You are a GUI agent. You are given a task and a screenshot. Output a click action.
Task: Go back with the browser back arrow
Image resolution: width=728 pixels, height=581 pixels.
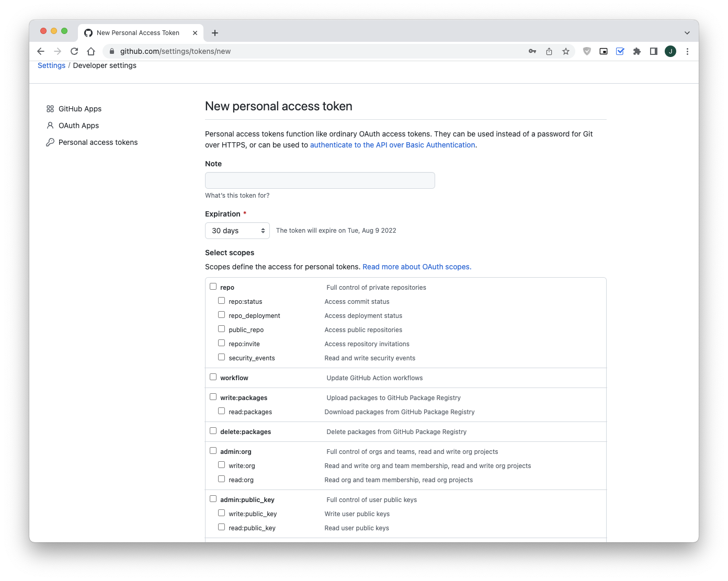point(41,51)
